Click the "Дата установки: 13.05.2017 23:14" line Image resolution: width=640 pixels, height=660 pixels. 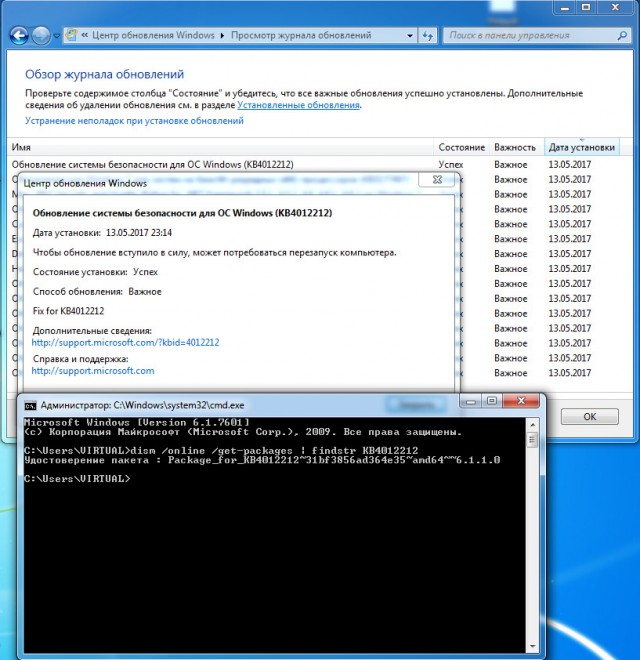click(x=102, y=233)
